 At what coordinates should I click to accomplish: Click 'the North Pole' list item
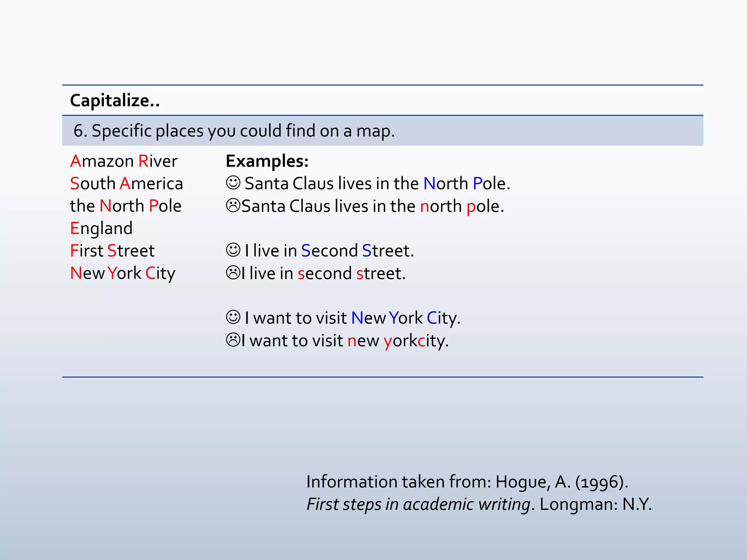[x=125, y=206]
